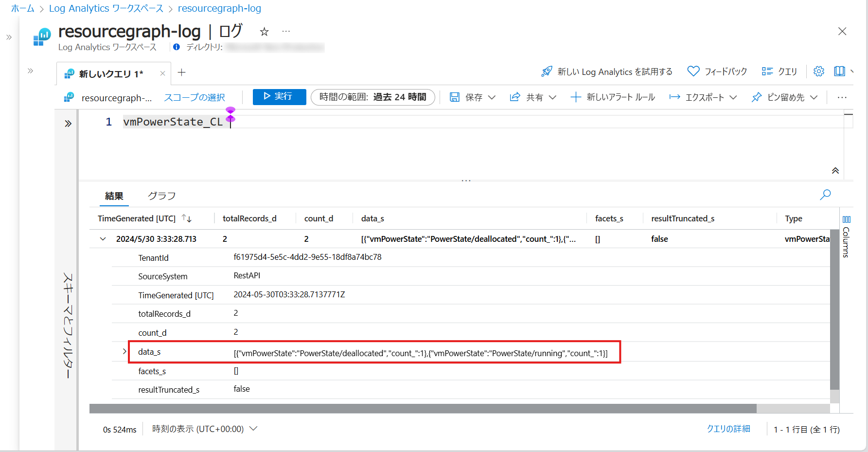868x452 pixels.
Task: Select the 新しいクエリ 1 tab
Action: pyautogui.click(x=111, y=73)
